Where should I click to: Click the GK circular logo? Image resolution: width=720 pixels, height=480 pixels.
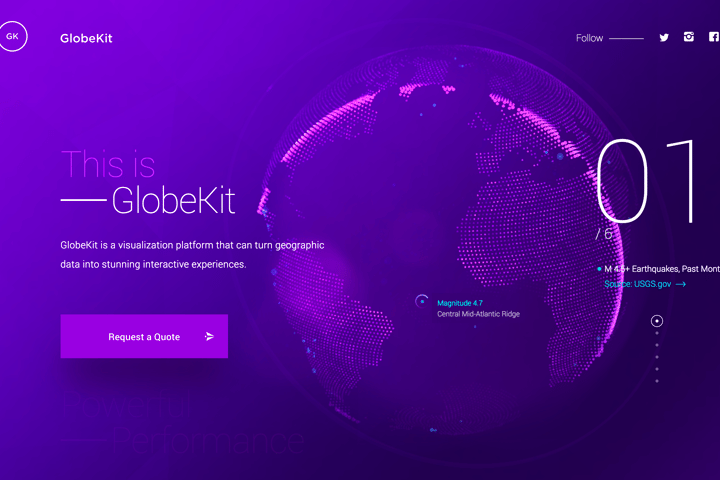coord(12,36)
